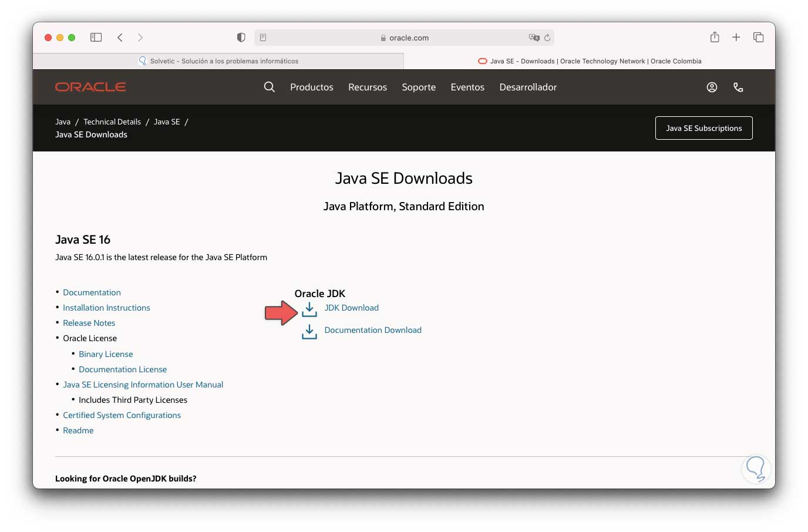
Task: Show the tab overview icon
Action: [x=758, y=38]
